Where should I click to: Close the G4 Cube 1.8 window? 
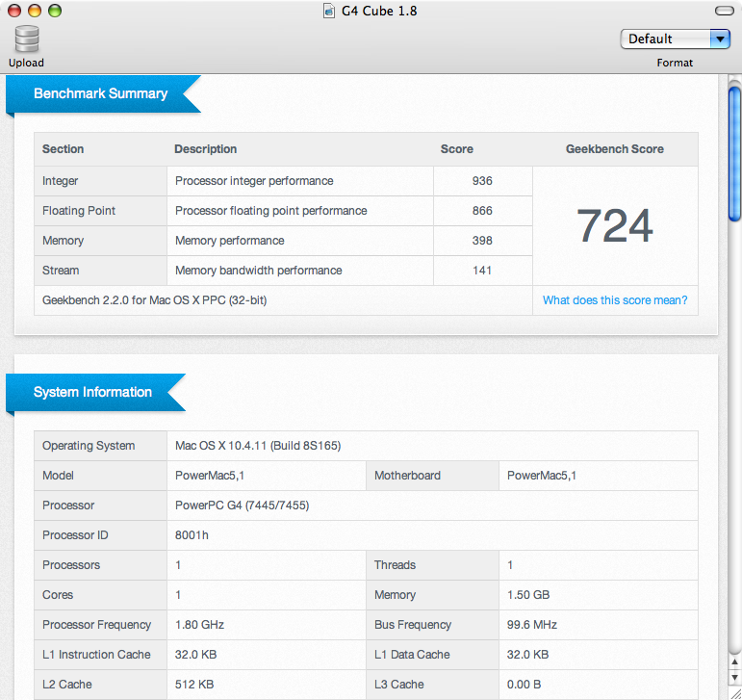click(x=14, y=11)
